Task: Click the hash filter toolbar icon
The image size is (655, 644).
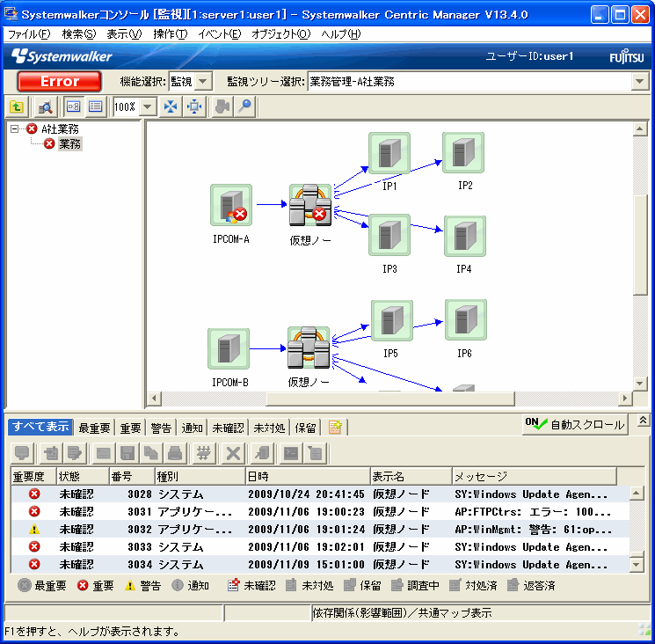Action: [204, 453]
